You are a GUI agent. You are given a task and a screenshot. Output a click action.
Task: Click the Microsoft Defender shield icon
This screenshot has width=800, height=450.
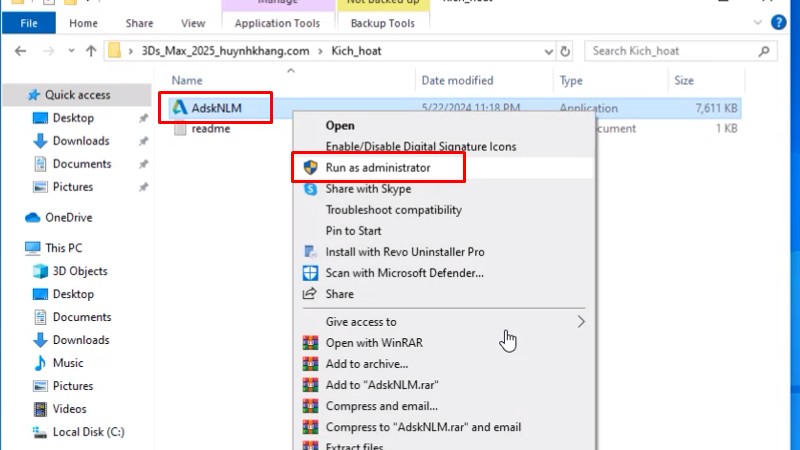[x=310, y=273]
